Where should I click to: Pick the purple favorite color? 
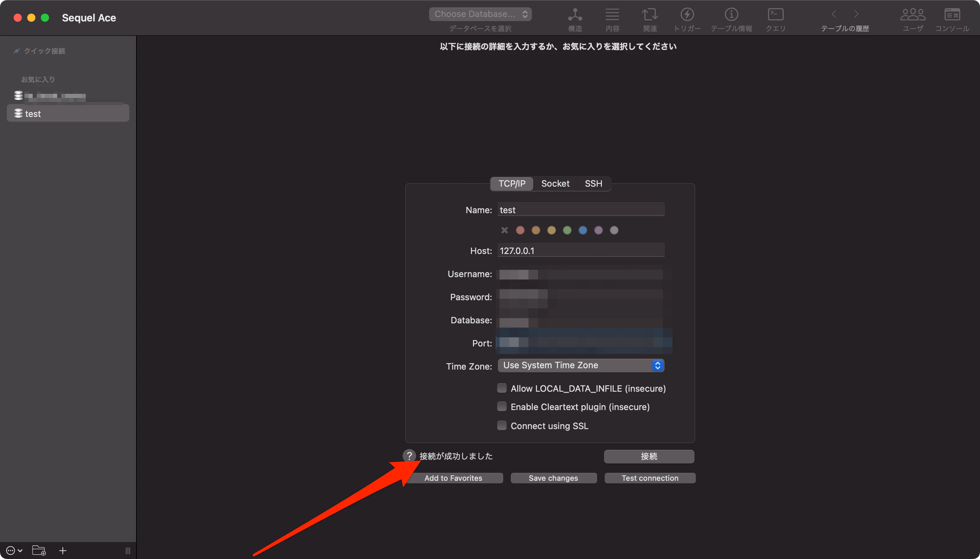599,230
